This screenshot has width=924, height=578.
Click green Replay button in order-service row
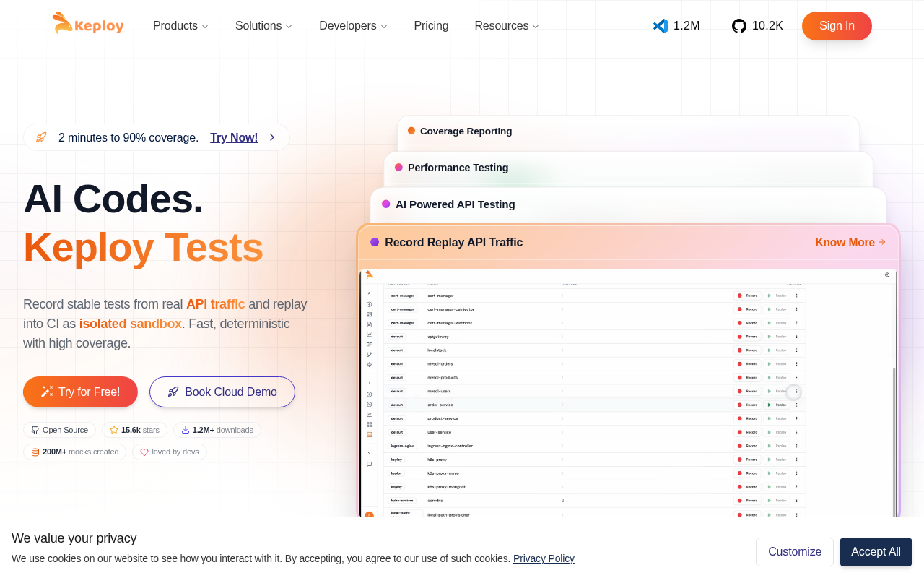[777, 405]
